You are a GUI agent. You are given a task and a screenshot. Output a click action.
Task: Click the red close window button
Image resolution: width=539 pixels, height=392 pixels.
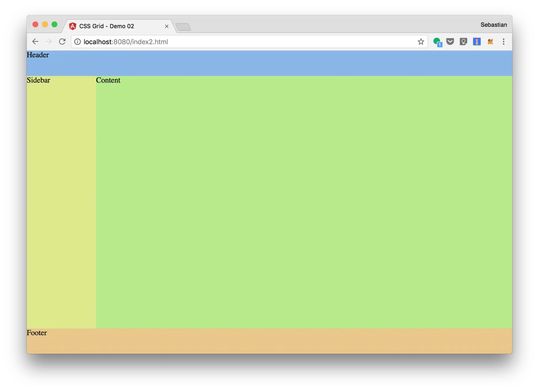click(x=35, y=24)
